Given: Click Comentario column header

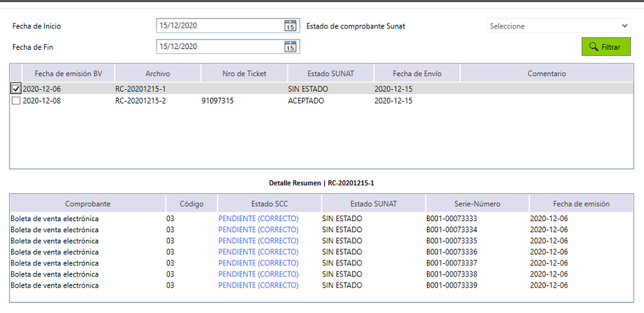Looking at the screenshot, I should pyautogui.click(x=547, y=73).
